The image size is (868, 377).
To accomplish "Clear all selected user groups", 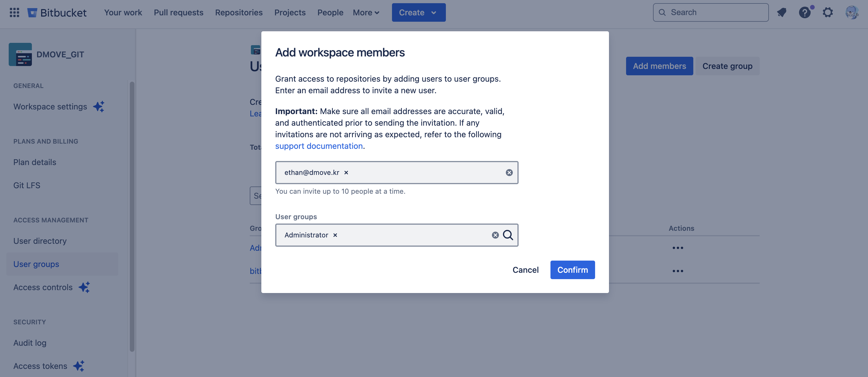I will point(495,235).
